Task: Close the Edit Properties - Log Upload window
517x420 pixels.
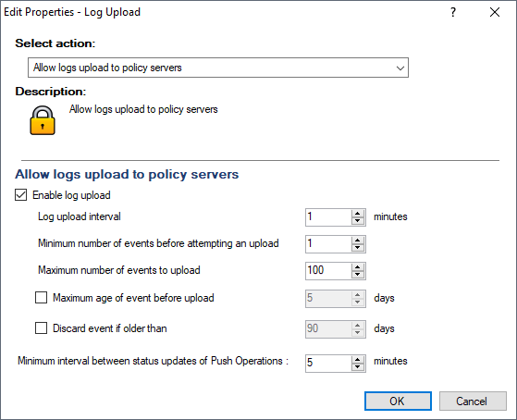Action: click(495, 13)
